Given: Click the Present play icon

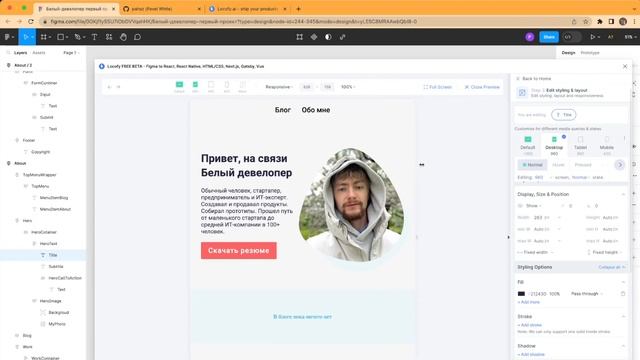Looking at the screenshot, I should [593, 37].
